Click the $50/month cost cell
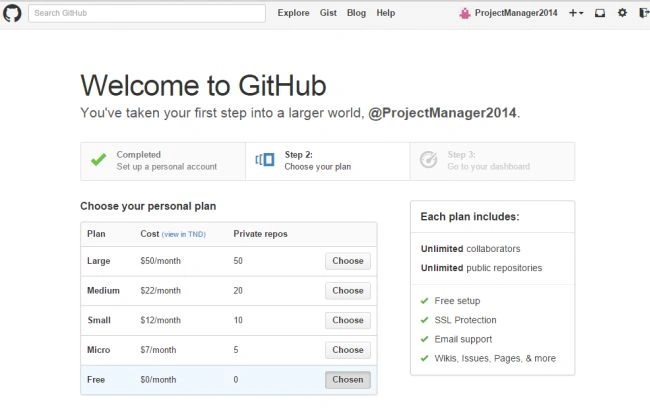Image resolution: width=650 pixels, height=409 pixels. (x=160, y=261)
